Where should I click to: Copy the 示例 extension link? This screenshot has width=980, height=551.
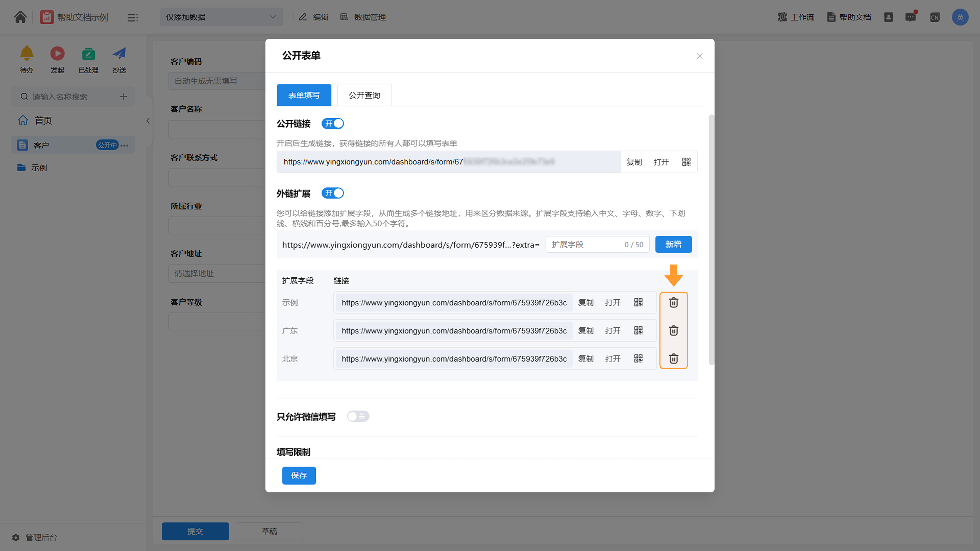point(586,303)
